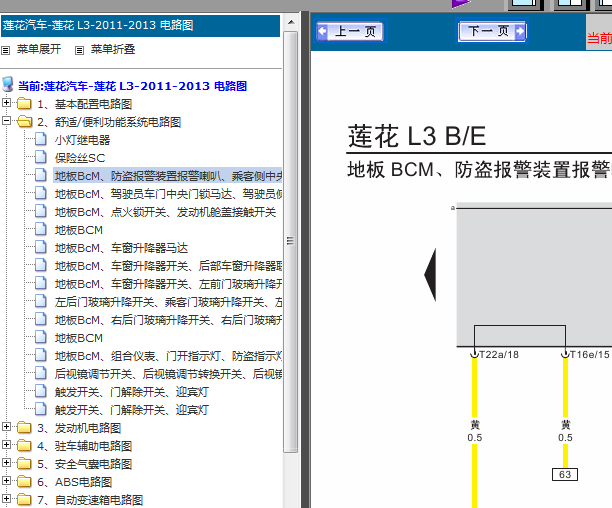The height and width of the screenshot is (508, 612).
Task: Open 左后门玻璃升降开关、乘客门玻璃升降开关 page
Action: pyautogui.click(x=168, y=302)
